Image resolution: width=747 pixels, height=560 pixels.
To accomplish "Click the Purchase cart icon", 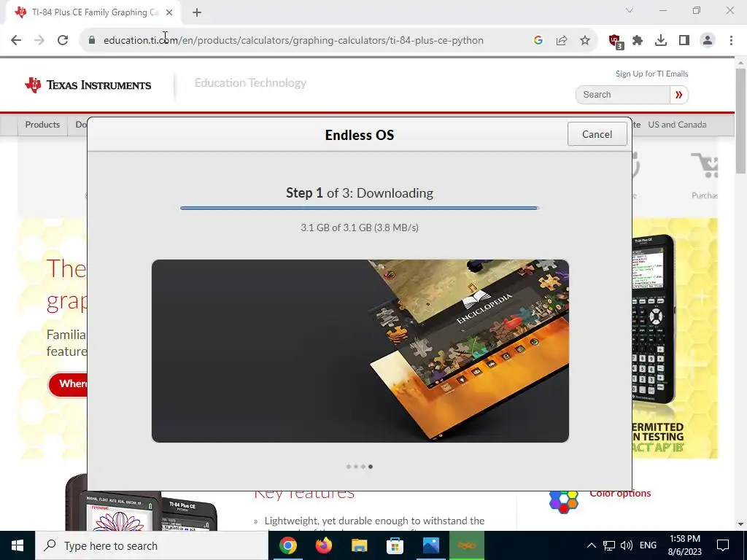I will point(705,166).
